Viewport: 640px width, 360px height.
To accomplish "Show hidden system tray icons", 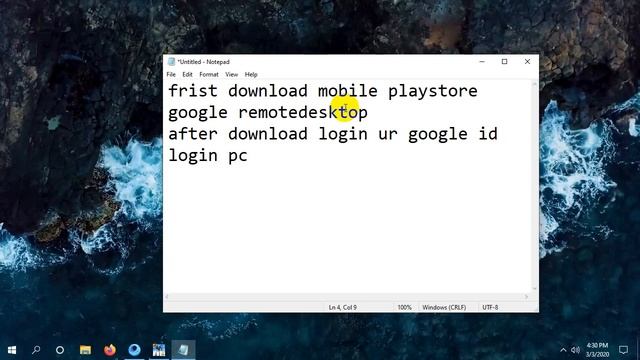I will click(x=563, y=350).
